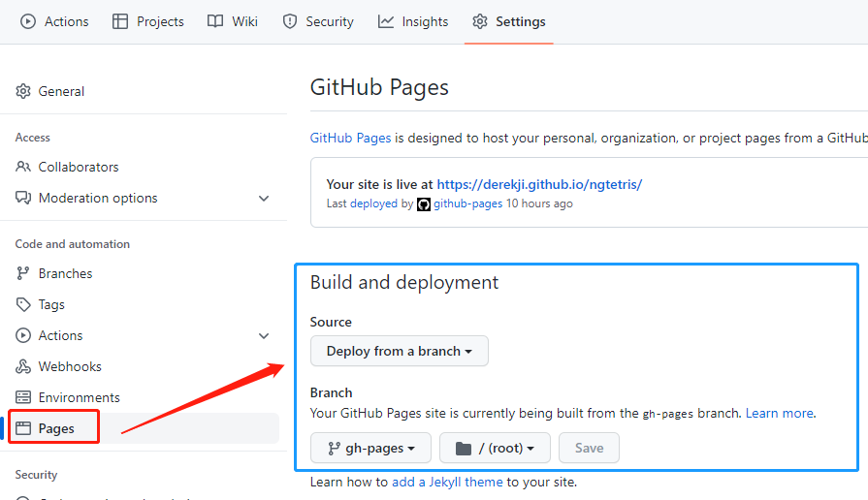Click the Settings gear icon in top nav
This screenshot has width=868, height=500.
(479, 21)
